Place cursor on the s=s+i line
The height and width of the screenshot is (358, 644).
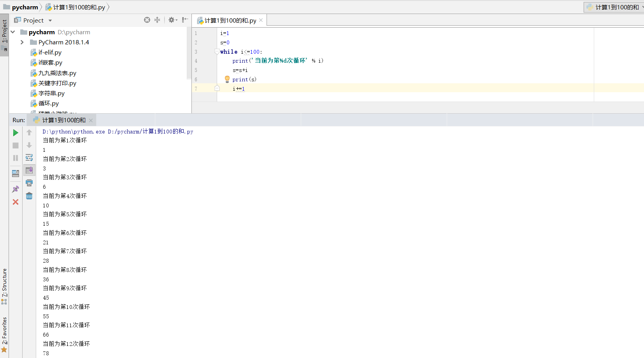tap(240, 70)
